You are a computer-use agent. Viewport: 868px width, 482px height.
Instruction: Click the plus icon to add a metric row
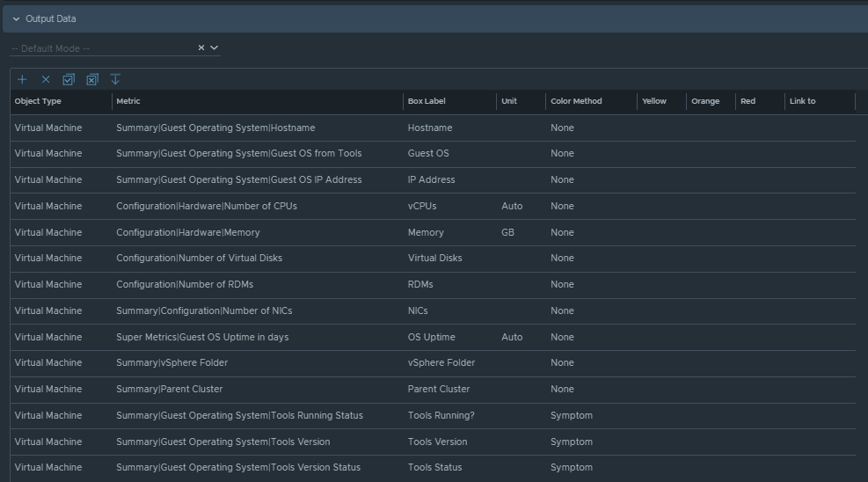point(23,80)
